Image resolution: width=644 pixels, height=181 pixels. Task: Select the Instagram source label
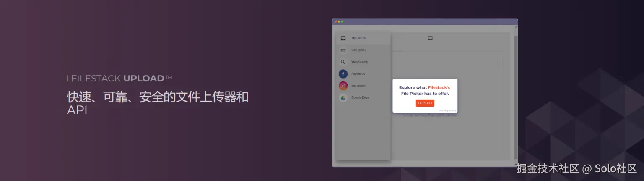coord(358,86)
